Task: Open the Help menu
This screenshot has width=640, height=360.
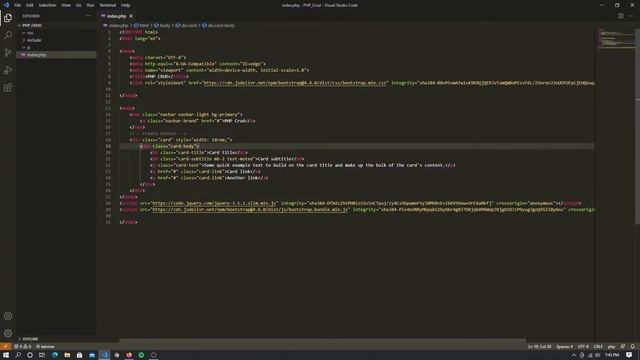Action: coord(125,5)
